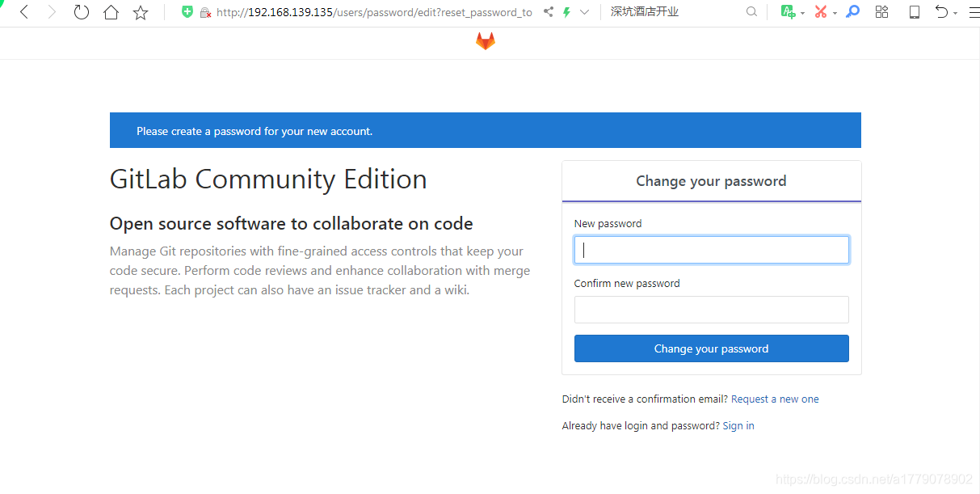Focus the New password field
Screen dimensions: 980x494
pyautogui.click(x=712, y=250)
